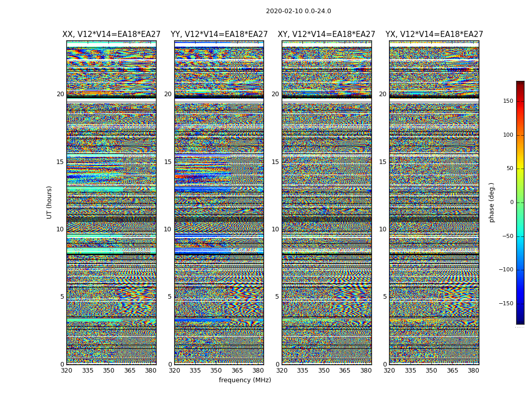532x405 pixels.
Task: Click the green middle of the colorbar
Action: pos(520,202)
